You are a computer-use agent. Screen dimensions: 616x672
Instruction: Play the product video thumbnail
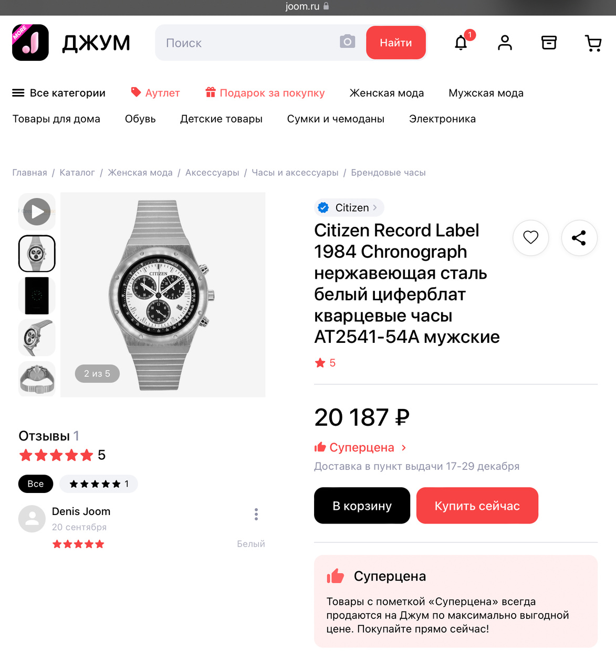pos(37,212)
